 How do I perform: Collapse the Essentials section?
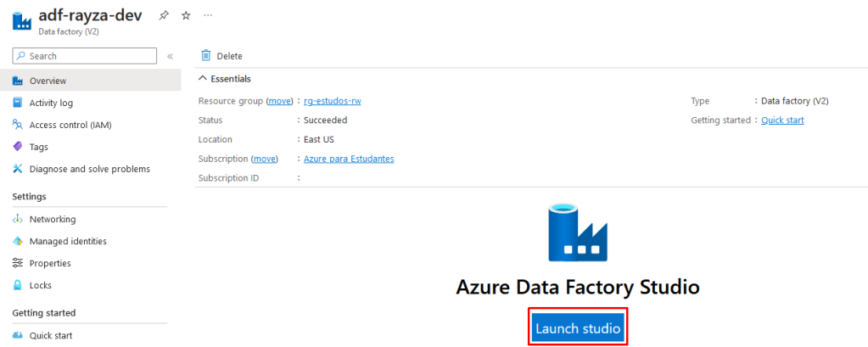click(203, 78)
